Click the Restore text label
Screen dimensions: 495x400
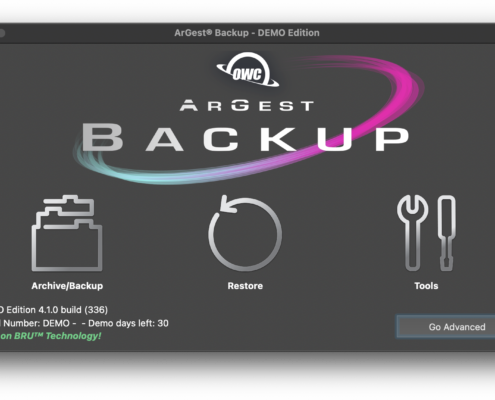tap(245, 286)
